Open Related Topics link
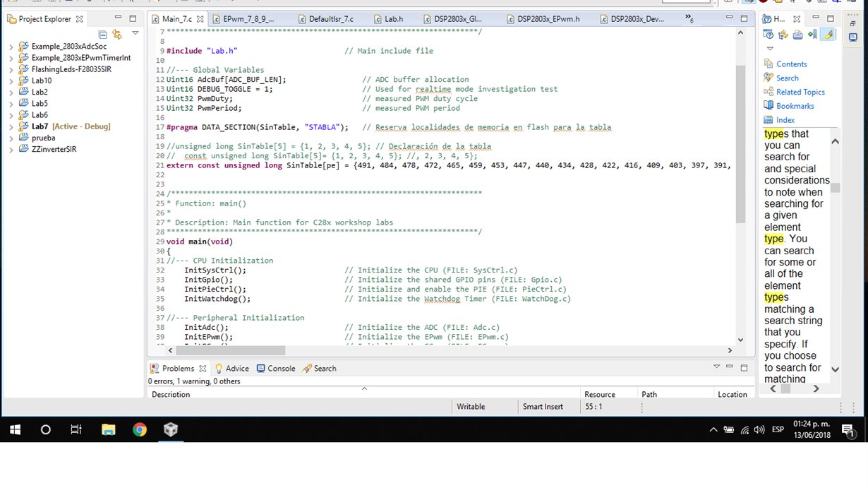This screenshot has height=488, width=868. click(x=800, y=92)
